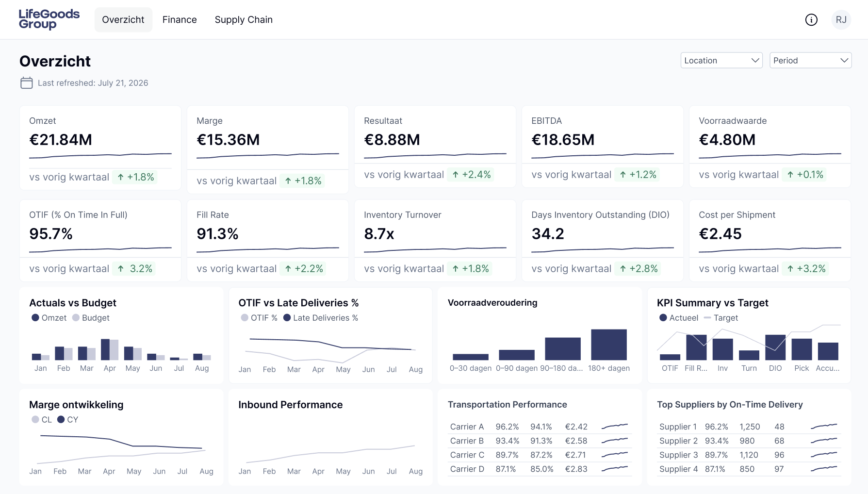
Task: Select the Supplier 2 row name
Action: 678,441
